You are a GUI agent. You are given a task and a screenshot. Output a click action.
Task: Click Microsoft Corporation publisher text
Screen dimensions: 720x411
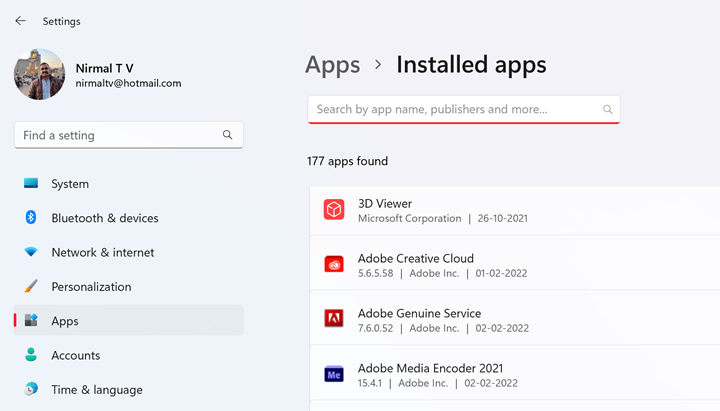[x=410, y=219]
